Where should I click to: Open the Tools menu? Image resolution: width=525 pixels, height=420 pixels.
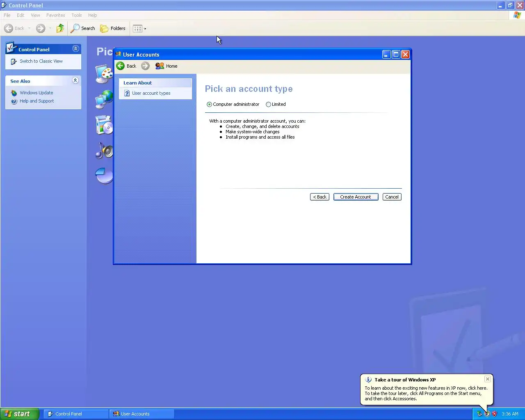[76, 15]
